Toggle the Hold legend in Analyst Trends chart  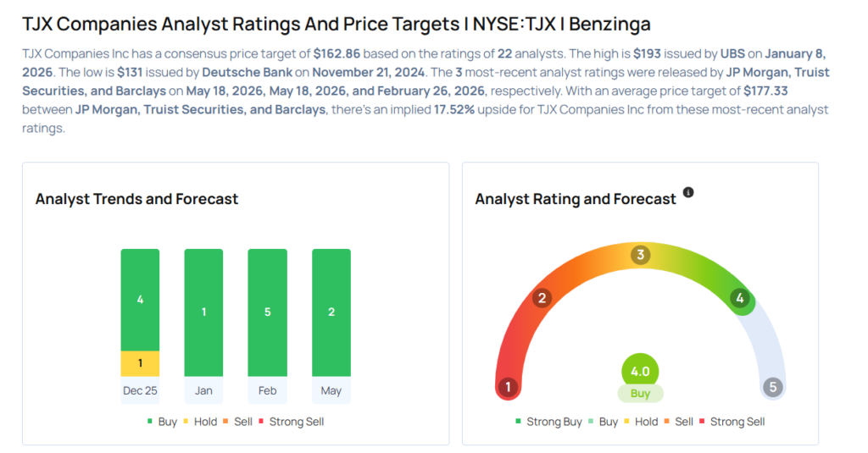[x=200, y=422]
